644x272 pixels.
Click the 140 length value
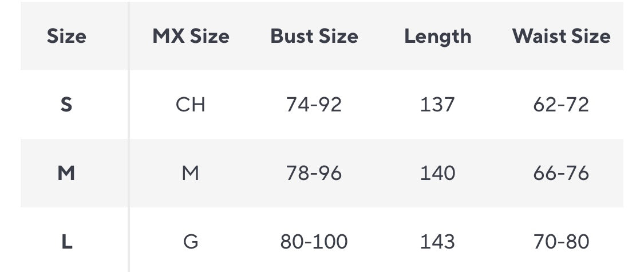pos(438,173)
